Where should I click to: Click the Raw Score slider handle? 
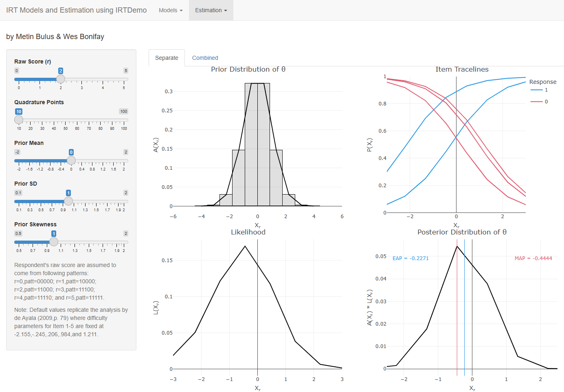[61, 79]
